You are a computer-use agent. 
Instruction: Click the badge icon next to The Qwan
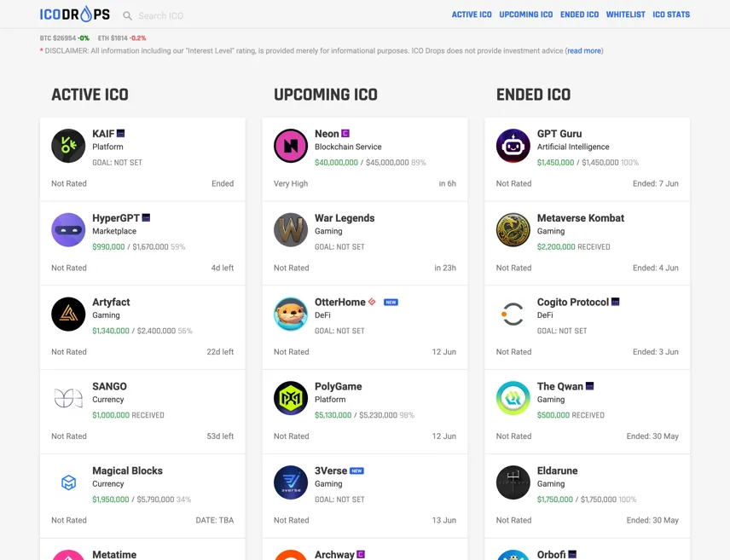(590, 386)
